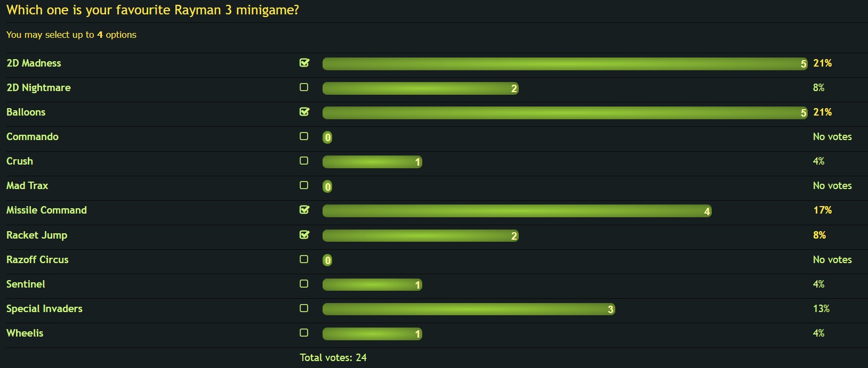Viewport: 868px width, 368px height.
Task: Deselect the Missile Command checkbox
Action: tap(304, 210)
